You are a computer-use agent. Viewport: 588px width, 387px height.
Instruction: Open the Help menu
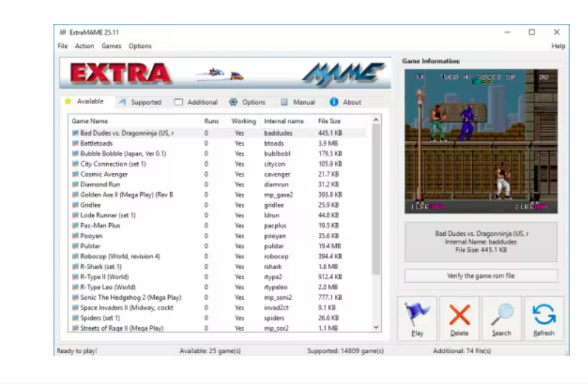click(558, 46)
